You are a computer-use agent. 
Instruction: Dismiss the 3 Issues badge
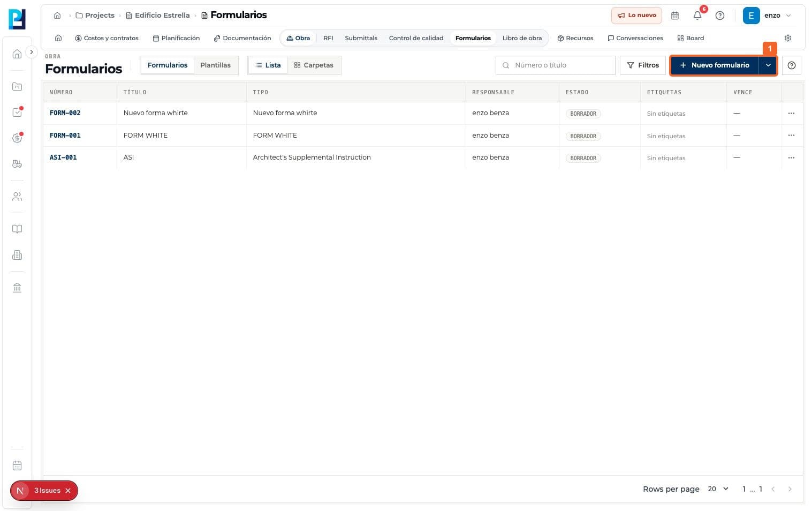(68, 491)
